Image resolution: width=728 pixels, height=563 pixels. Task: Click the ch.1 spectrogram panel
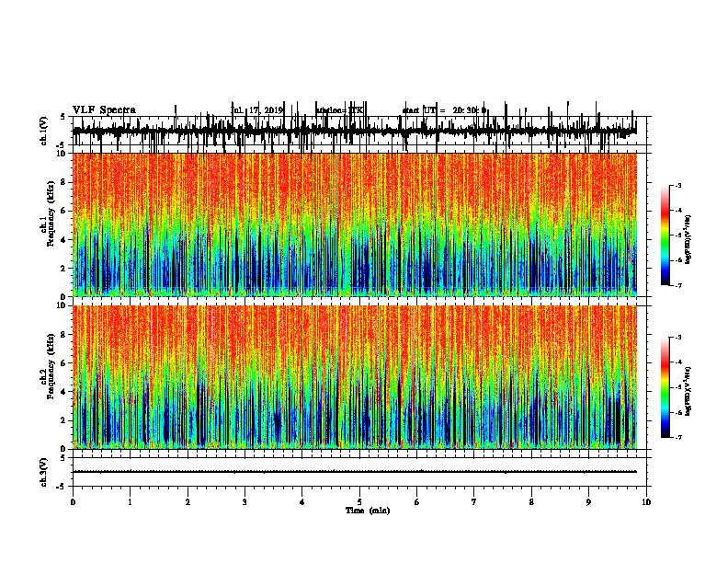pos(355,224)
